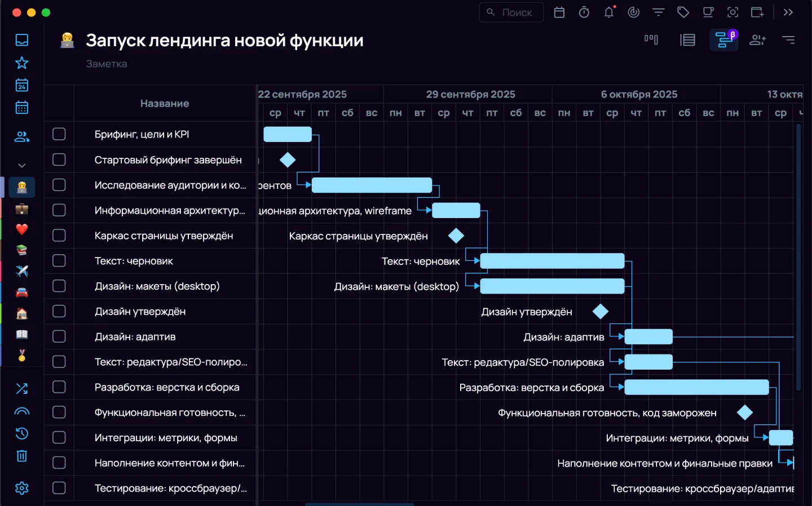Viewport: 812px width, 506px height.
Task: Select the medal project in sidebar
Action: click(22, 356)
